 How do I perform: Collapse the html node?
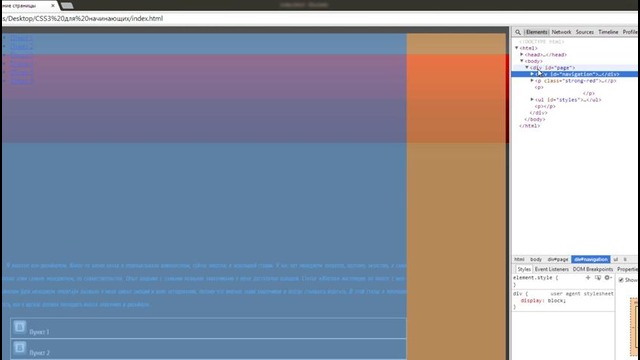pyautogui.click(x=517, y=48)
